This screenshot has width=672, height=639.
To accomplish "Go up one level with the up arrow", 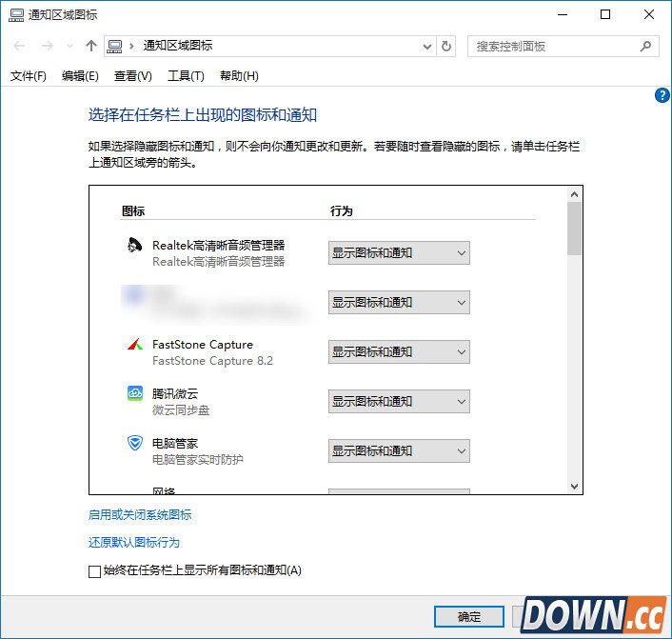I will point(90,46).
